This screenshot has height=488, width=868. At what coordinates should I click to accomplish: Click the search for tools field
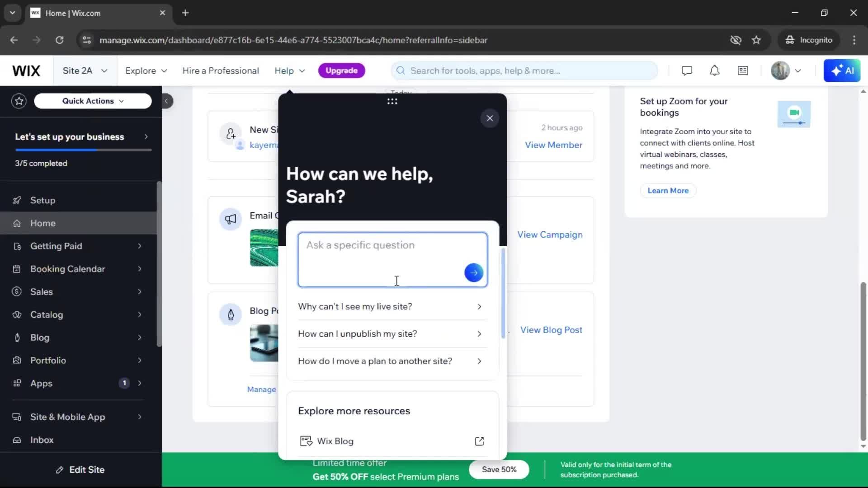point(524,70)
